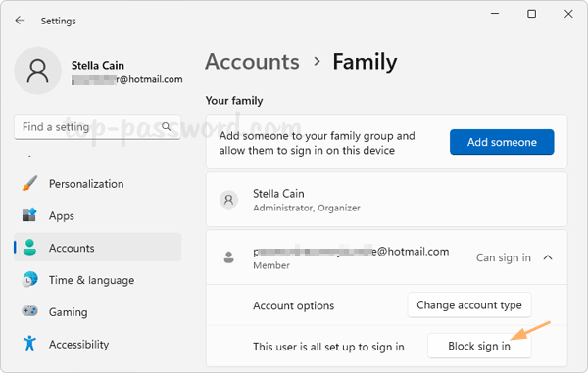Select Time & language in sidebar
588x373 pixels.
click(x=97, y=280)
